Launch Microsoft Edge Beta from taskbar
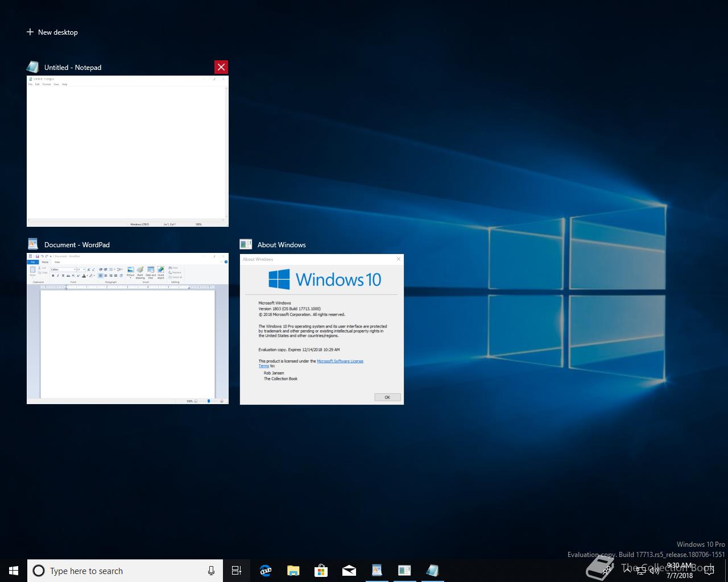 pos(265,571)
